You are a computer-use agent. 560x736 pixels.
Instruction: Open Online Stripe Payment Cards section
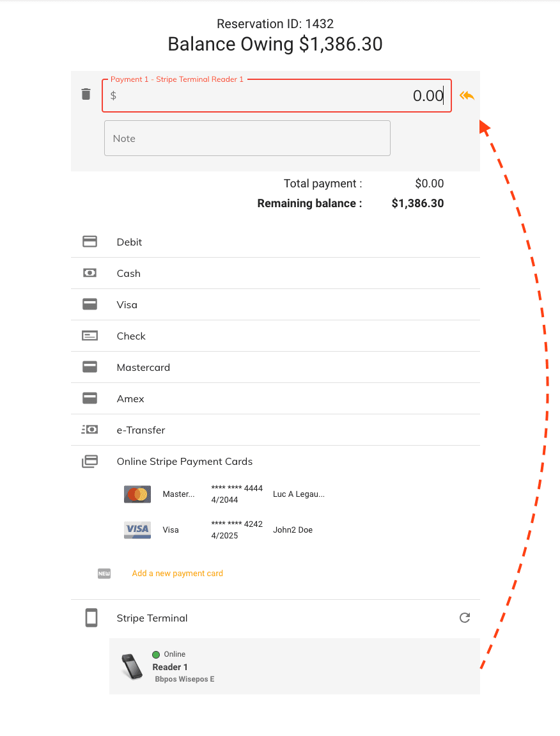point(276,462)
